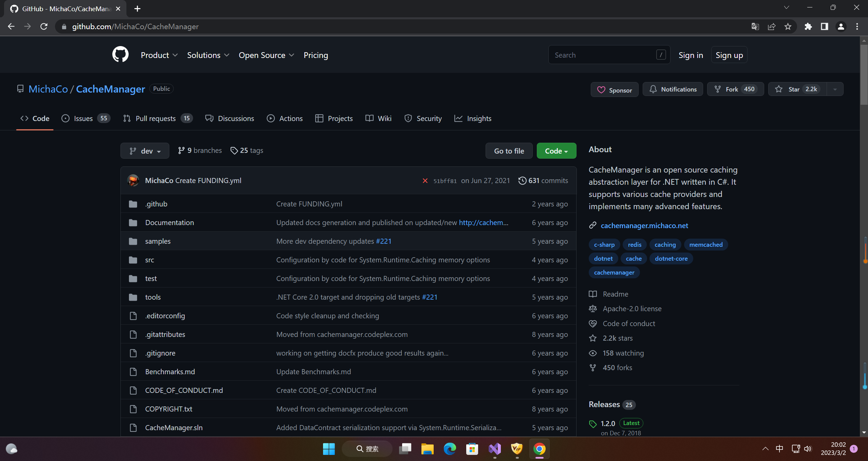
Task: Click the translate page icon in address bar
Action: pyautogui.click(x=755, y=26)
